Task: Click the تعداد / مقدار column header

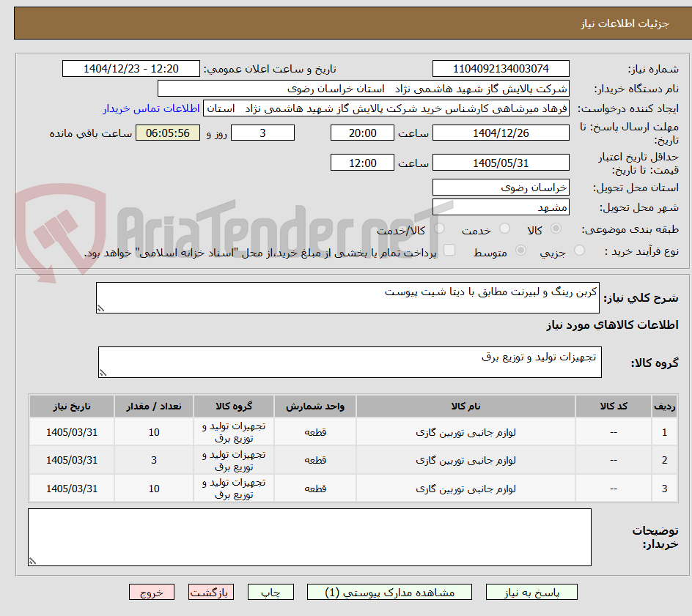Action: (x=154, y=406)
